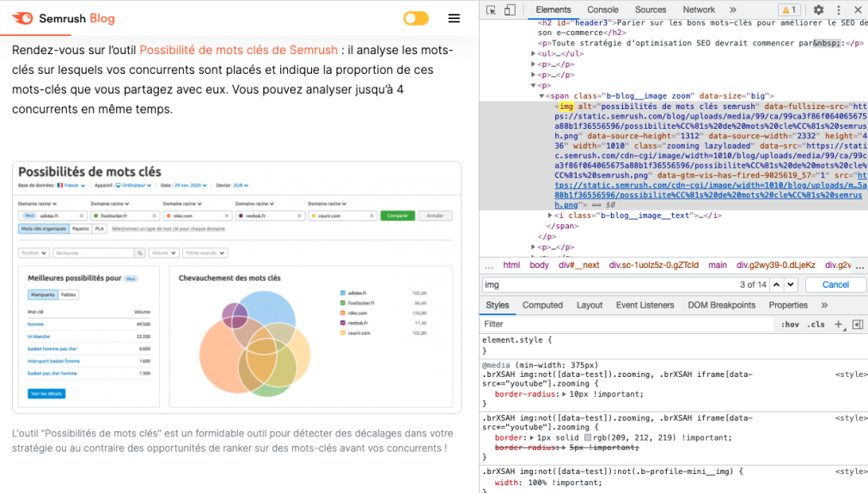Toggle the device toolbar icon in DevTools
The width and height of the screenshot is (868, 493).
coord(510,10)
